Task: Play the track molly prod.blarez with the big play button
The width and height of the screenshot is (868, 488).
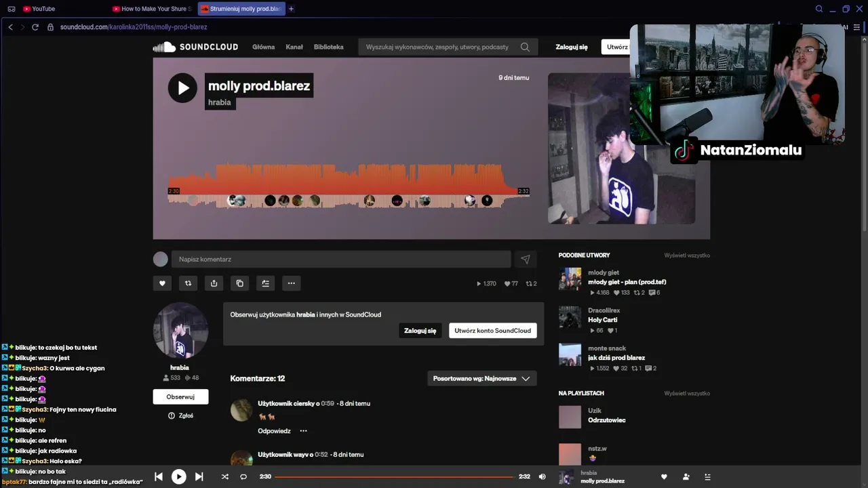Action: pyautogui.click(x=182, y=88)
